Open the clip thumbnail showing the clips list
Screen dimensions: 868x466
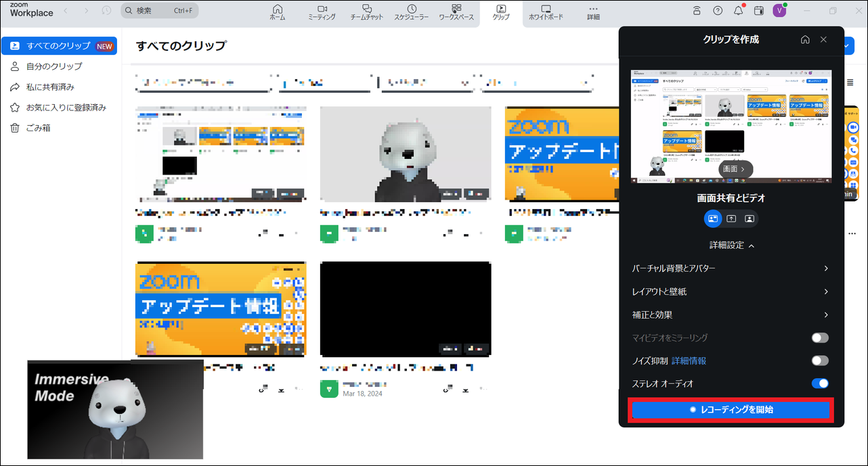(221, 154)
